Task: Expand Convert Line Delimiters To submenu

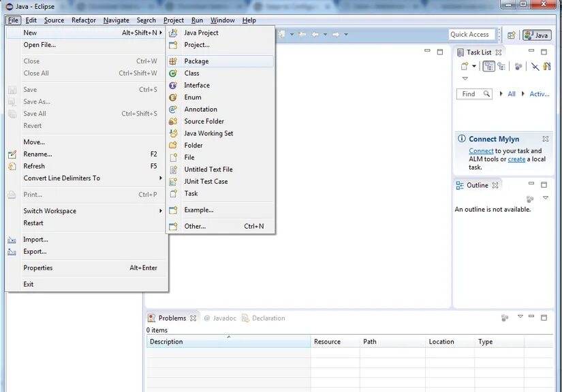Action: coord(161,178)
